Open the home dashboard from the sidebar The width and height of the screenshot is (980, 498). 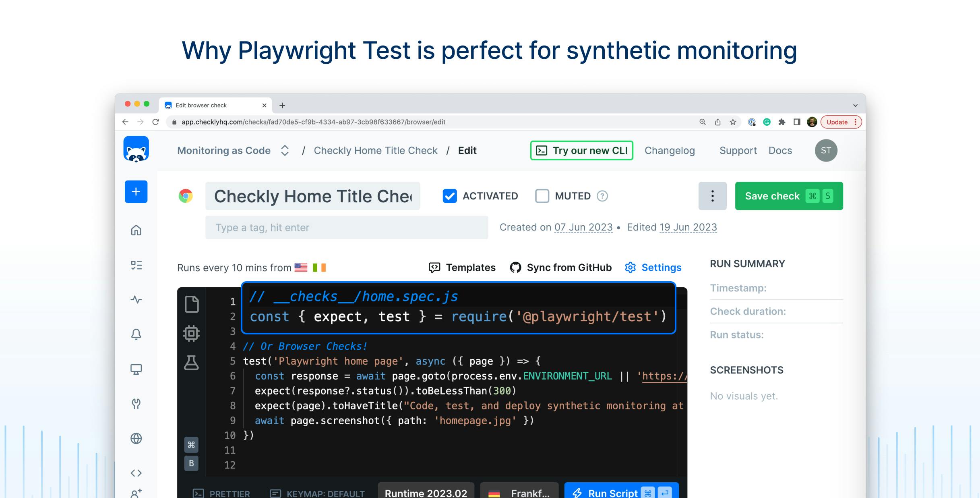(x=136, y=230)
